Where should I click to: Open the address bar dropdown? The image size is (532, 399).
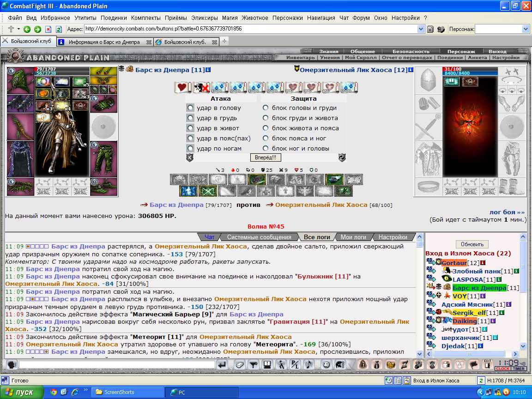pos(421,29)
